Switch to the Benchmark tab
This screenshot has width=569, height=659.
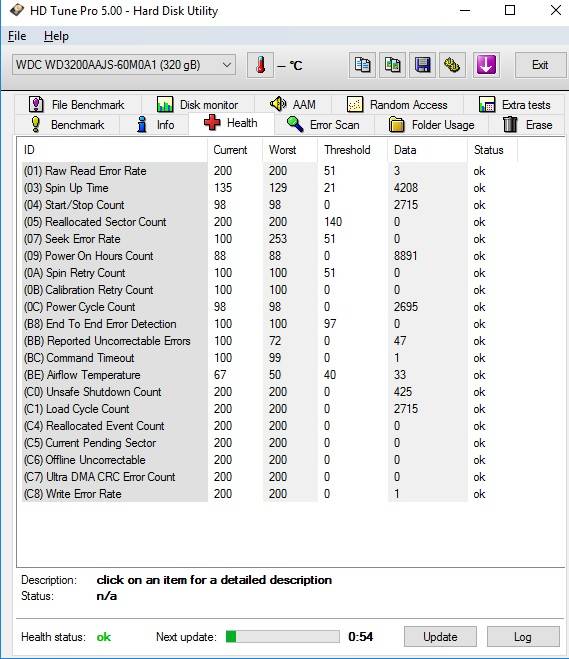coord(67,125)
